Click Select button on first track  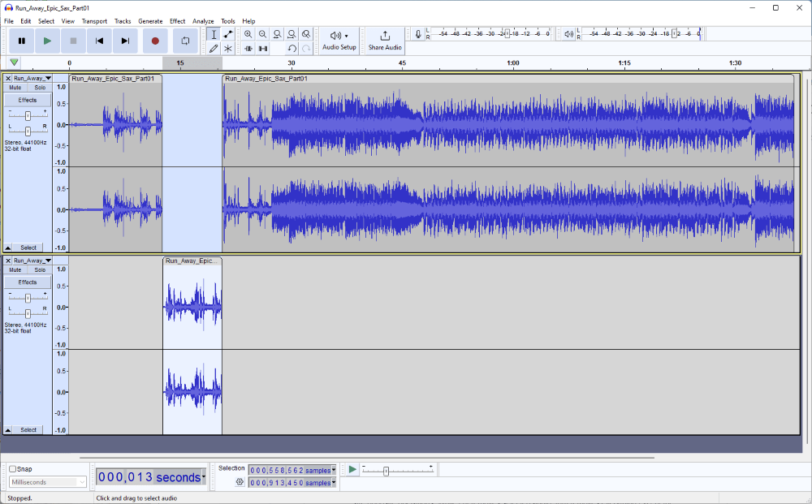[28, 248]
